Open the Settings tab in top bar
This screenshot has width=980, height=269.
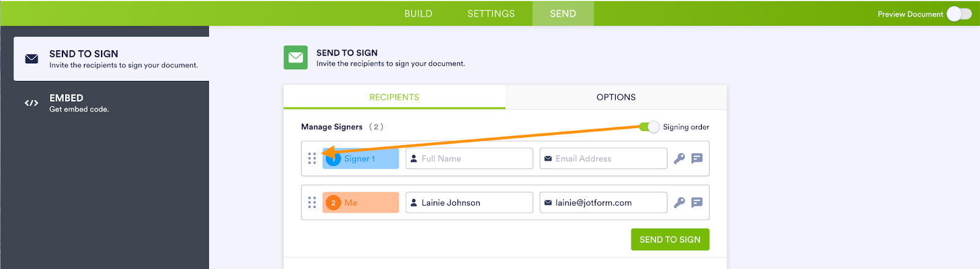tap(491, 13)
